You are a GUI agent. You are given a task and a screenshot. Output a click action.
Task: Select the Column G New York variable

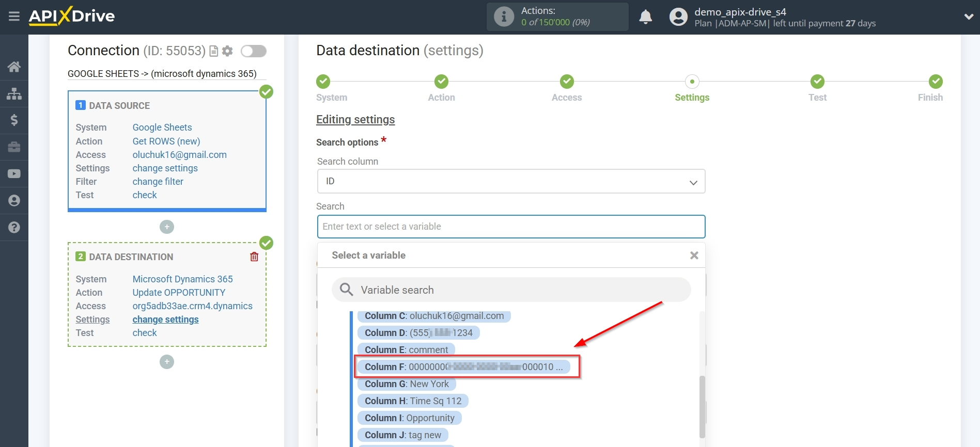[x=407, y=384]
